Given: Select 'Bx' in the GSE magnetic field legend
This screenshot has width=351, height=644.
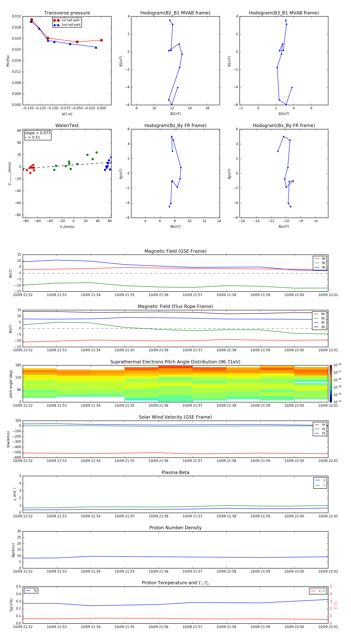Looking at the screenshot, I should tap(320, 259).
